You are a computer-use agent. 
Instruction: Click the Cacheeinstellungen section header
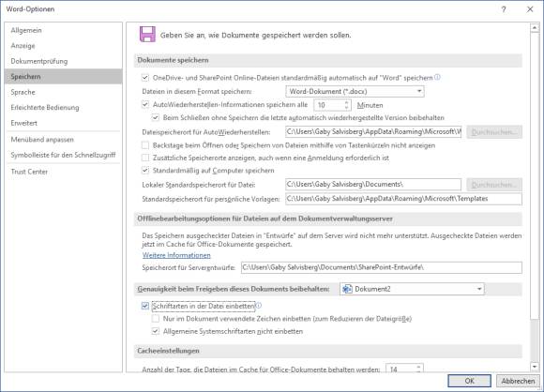point(328,351)
